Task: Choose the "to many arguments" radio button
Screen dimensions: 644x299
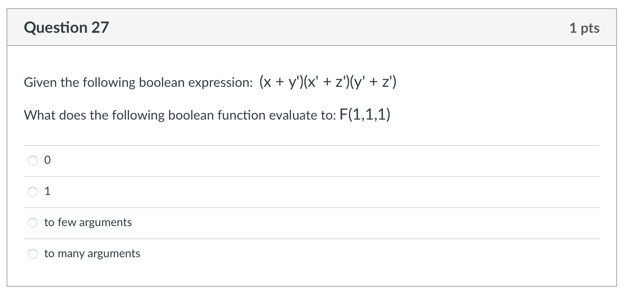Action: [x=33, y=254]
